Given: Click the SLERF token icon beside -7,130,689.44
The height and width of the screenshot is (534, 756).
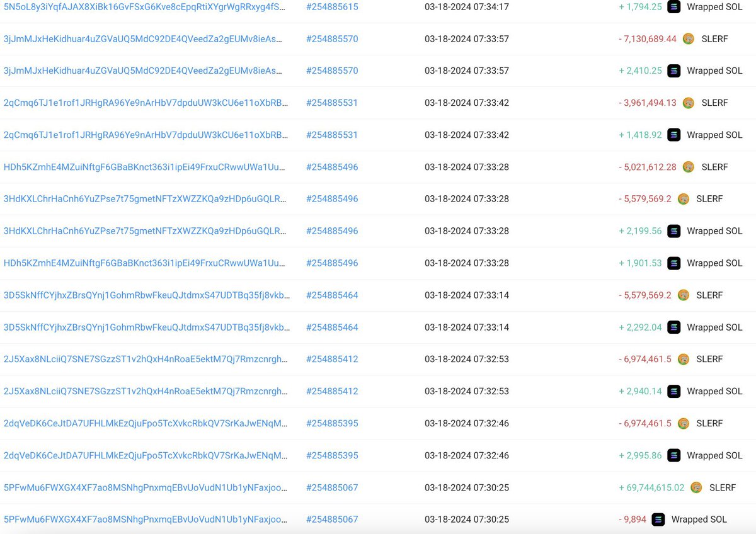Looking at the screenshot, I should point(688,38).
